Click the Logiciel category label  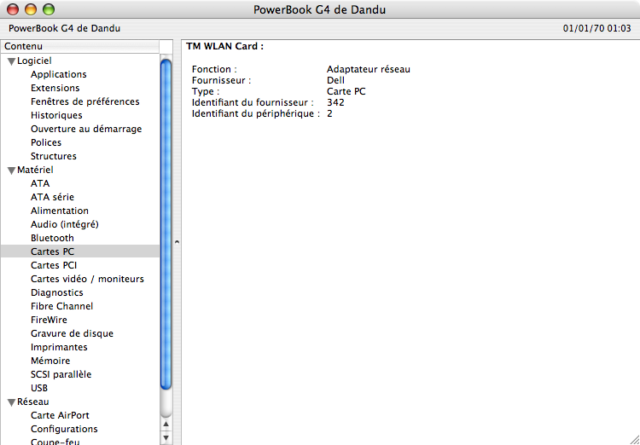(x=34, y=61)
